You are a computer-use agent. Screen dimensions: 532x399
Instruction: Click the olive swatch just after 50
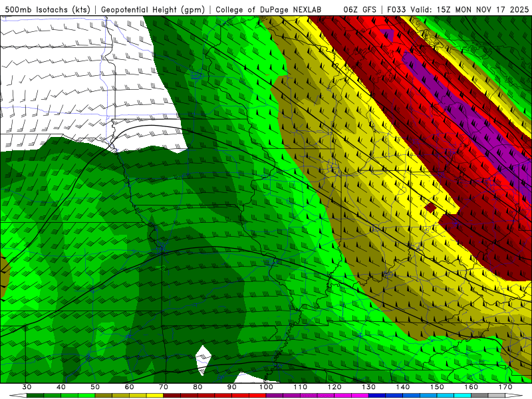point(104,395)
